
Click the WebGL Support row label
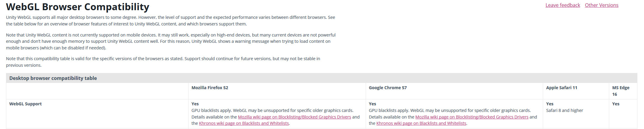point(26,104)
